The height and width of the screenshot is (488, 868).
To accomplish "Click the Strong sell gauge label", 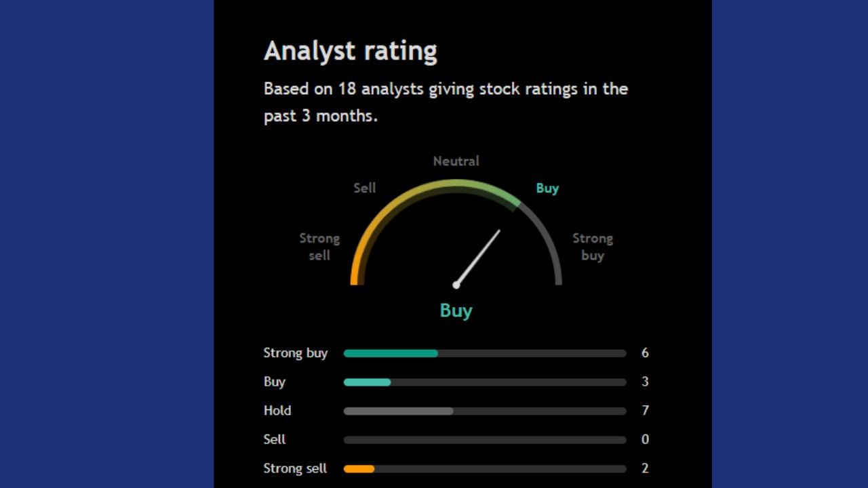I will (319, 247).
